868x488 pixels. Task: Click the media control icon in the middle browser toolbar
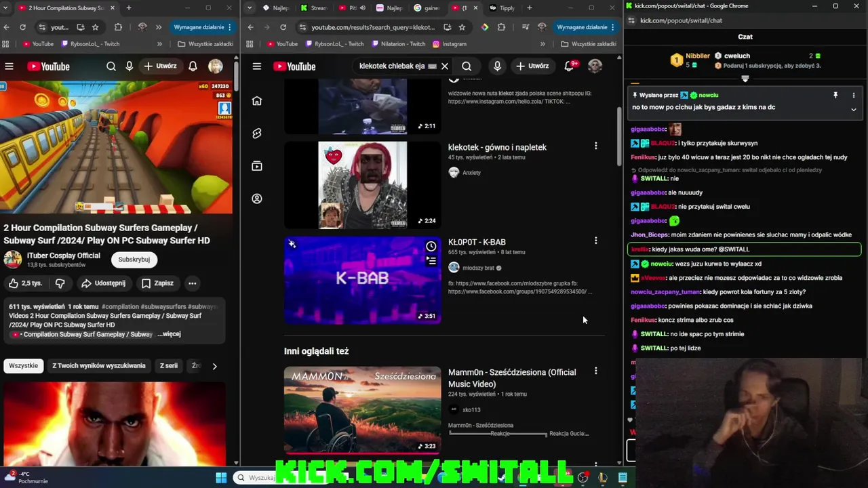(526, 27)
